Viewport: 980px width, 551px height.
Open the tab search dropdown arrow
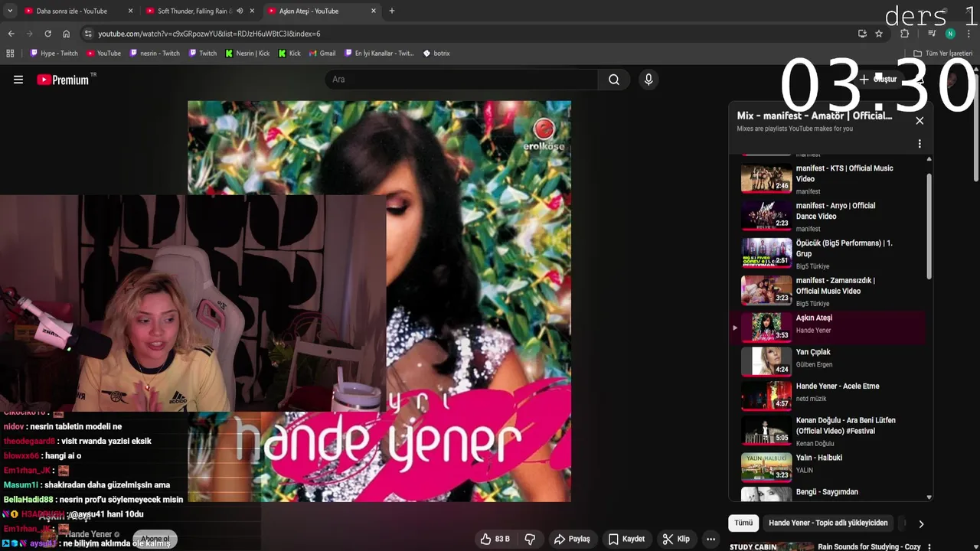click(x=9, y=11)
